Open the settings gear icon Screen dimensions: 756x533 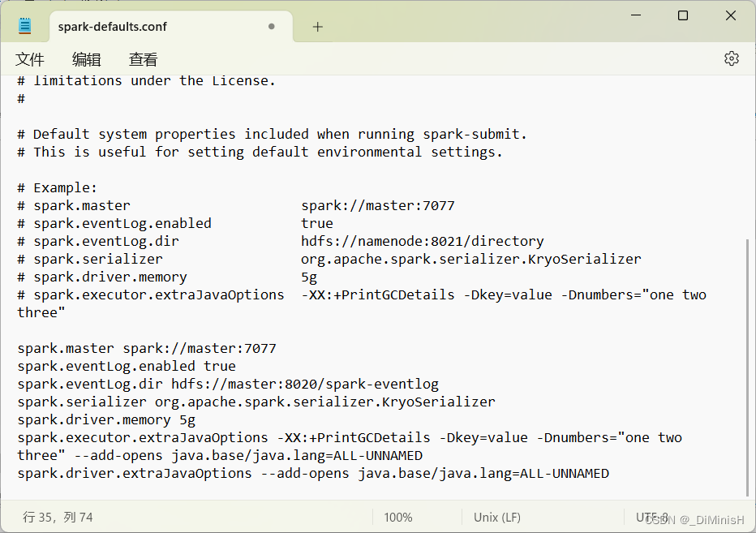732,58
